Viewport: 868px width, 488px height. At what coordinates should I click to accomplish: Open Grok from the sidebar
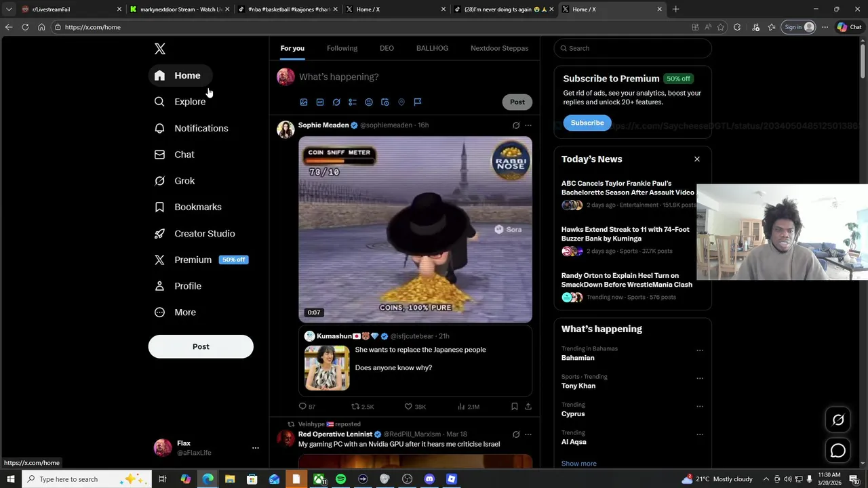(x=174, y=181)
